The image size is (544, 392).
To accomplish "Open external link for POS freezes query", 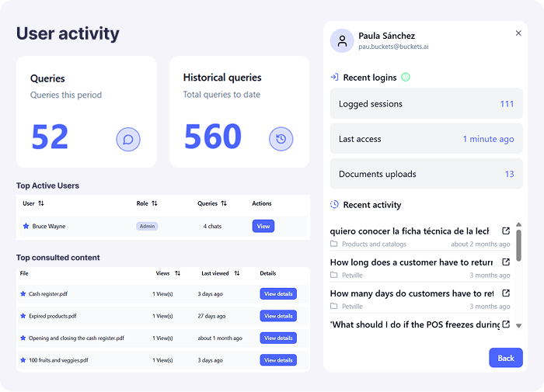I will click(506, 324).
